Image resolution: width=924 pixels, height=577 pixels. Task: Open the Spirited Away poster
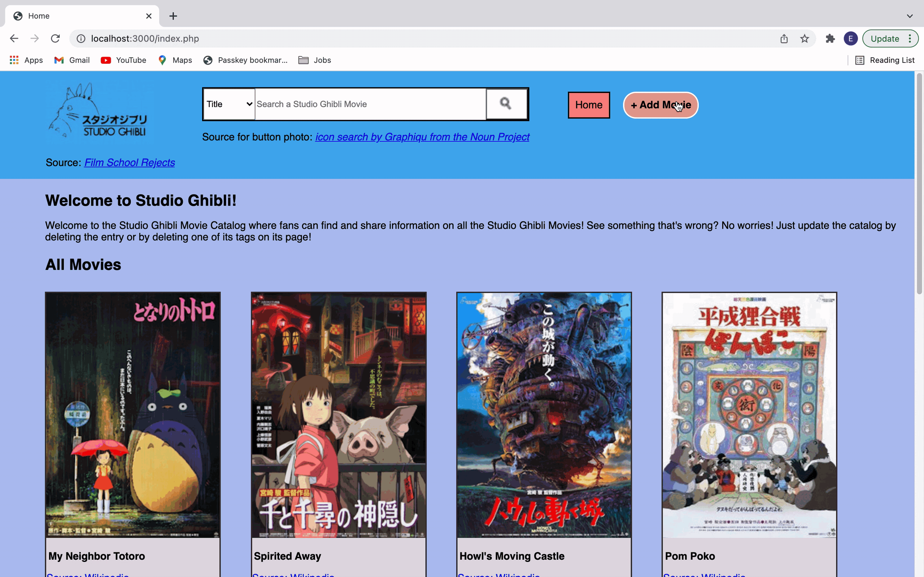pos(338,415)
